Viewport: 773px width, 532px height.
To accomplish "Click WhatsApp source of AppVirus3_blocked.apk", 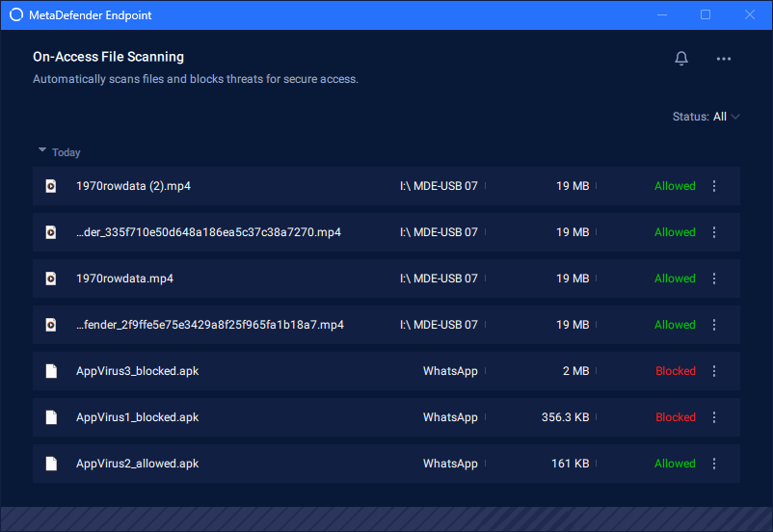I will point(450,371).
